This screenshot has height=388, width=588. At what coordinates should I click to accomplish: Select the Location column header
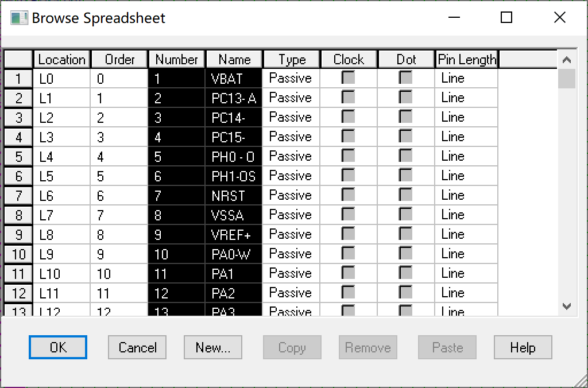tap(62, 59)
